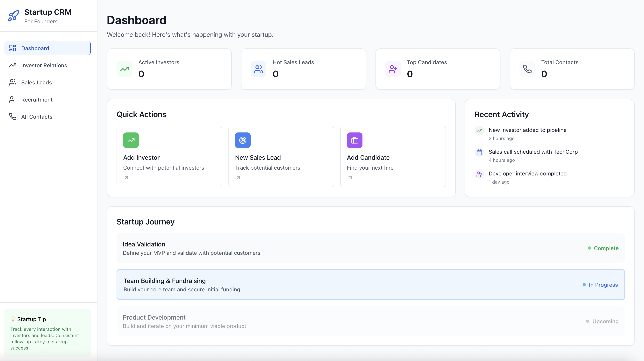Click the '2 hours ago' timestamp
Screen dimensions: 644x361
pyautogui.click(x=502, y=138)
